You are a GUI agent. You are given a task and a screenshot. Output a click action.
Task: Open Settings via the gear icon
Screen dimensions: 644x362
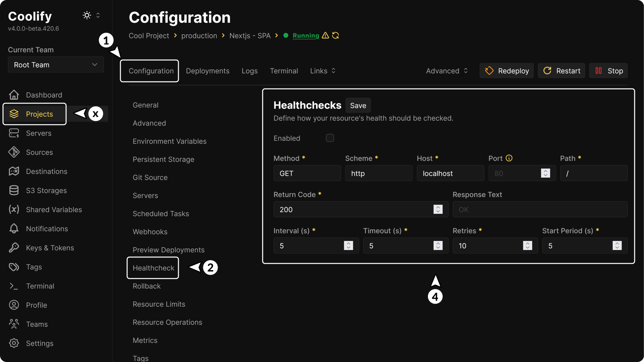pyautogui.click(x=14, y=343)
